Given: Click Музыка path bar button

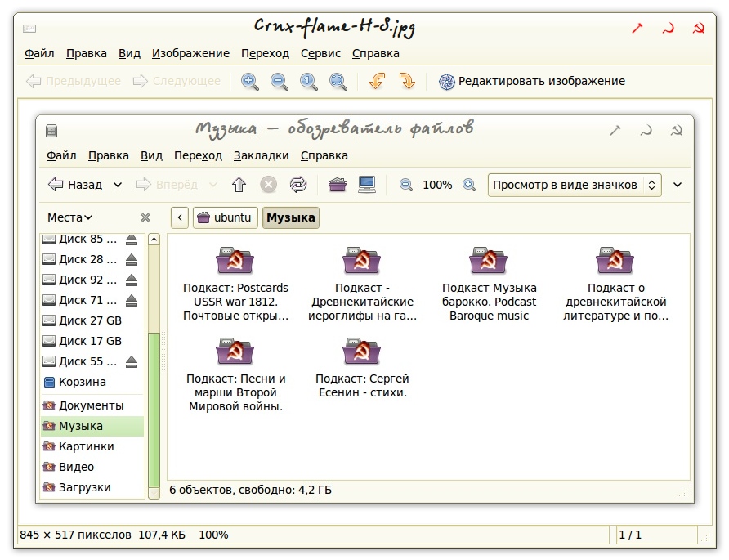Looking at the screenshot, I should pyautogui.click(x=291, y=217).
